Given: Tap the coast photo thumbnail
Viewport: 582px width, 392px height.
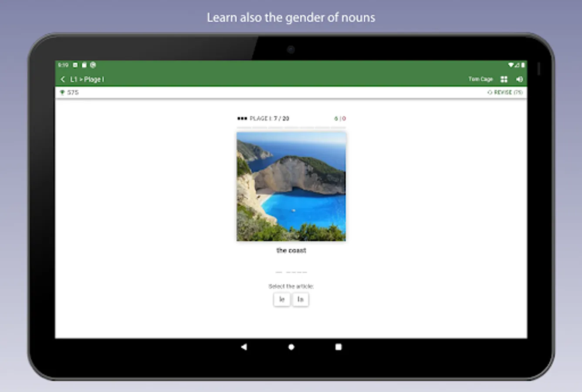Looking at the screenshot, I should click(x=291, y=186).
